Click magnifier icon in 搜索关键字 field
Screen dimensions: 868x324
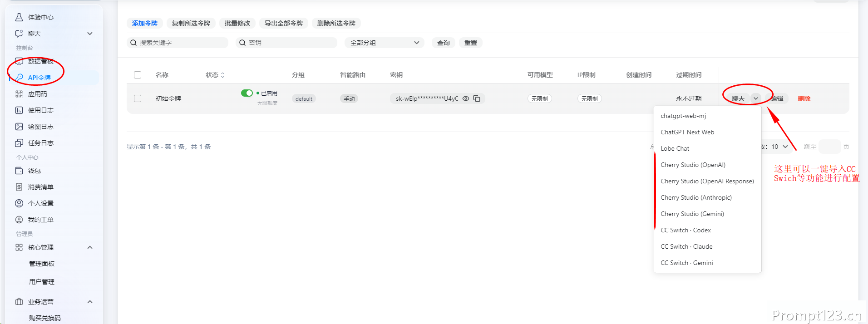133,43
